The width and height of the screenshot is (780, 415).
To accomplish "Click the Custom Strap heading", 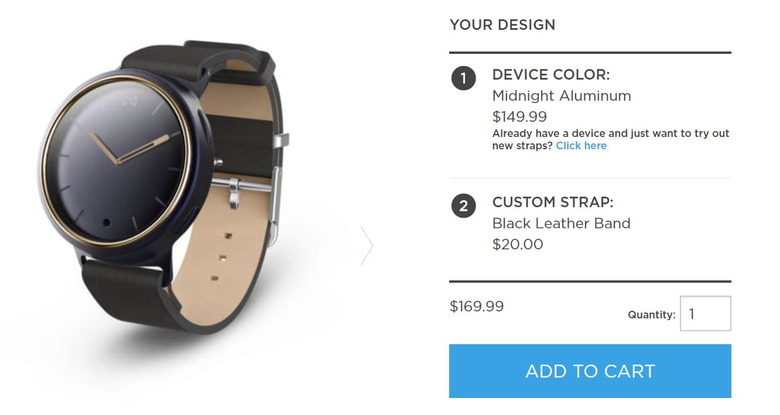I will tap(553, 202).
